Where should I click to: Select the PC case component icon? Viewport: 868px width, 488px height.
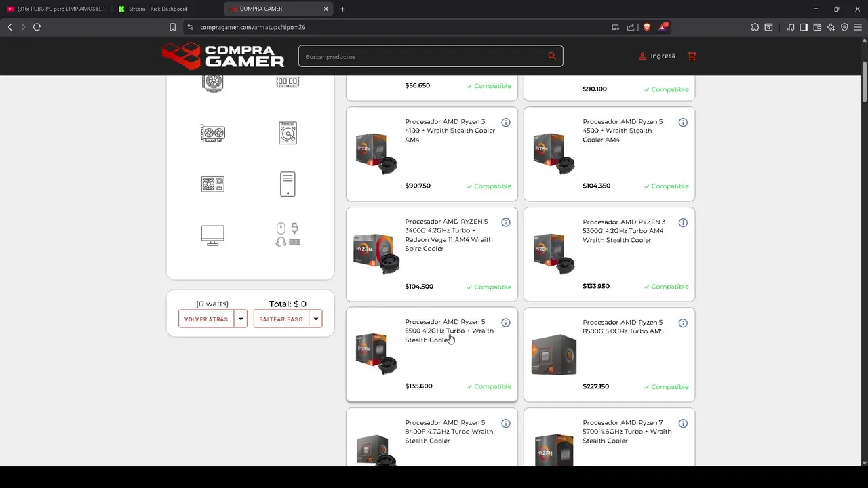[x=288, y=184]
